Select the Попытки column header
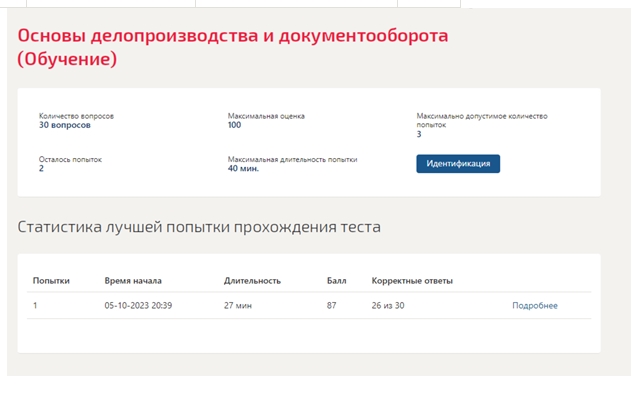 (51, 281)
